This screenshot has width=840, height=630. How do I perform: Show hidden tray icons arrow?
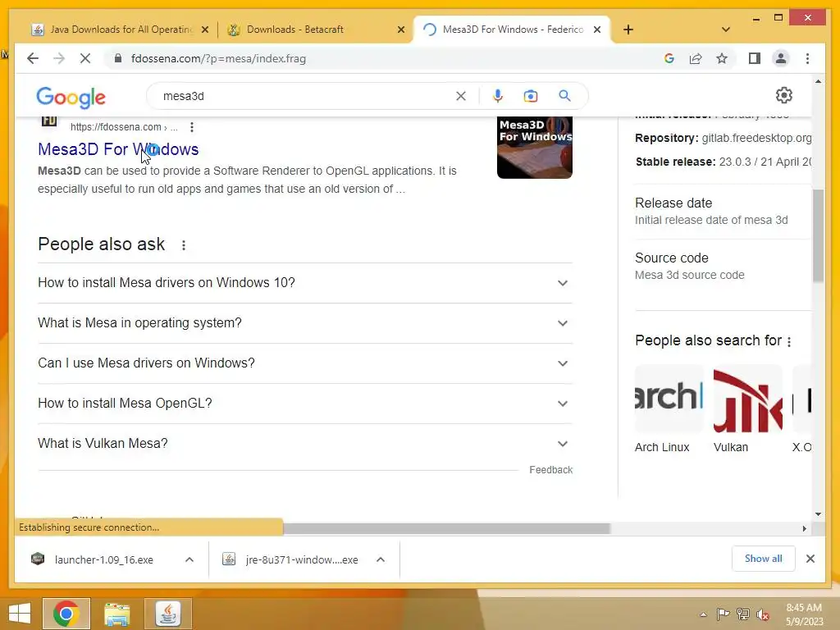click(x=703, y=614)
